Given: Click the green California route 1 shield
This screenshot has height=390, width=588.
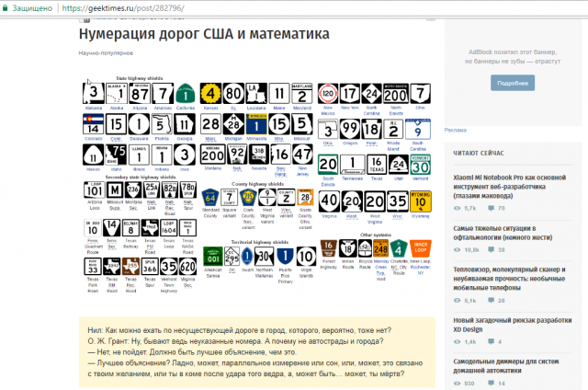Looking at the screenshot, I should tap(186, 94).
